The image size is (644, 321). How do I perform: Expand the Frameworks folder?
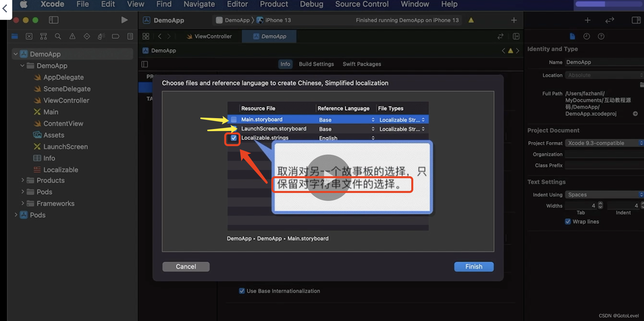point(22,204)
